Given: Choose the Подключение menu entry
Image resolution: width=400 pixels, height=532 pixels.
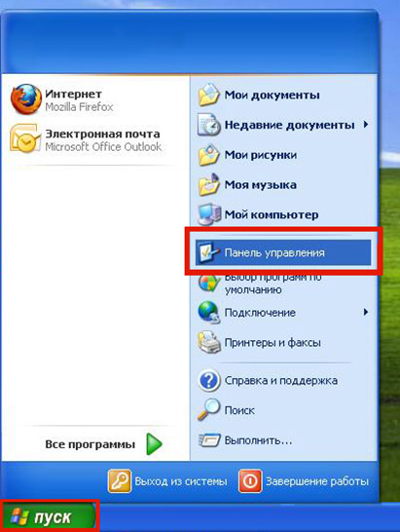Looking at the screenshot, I should click(x=283, y=313).
